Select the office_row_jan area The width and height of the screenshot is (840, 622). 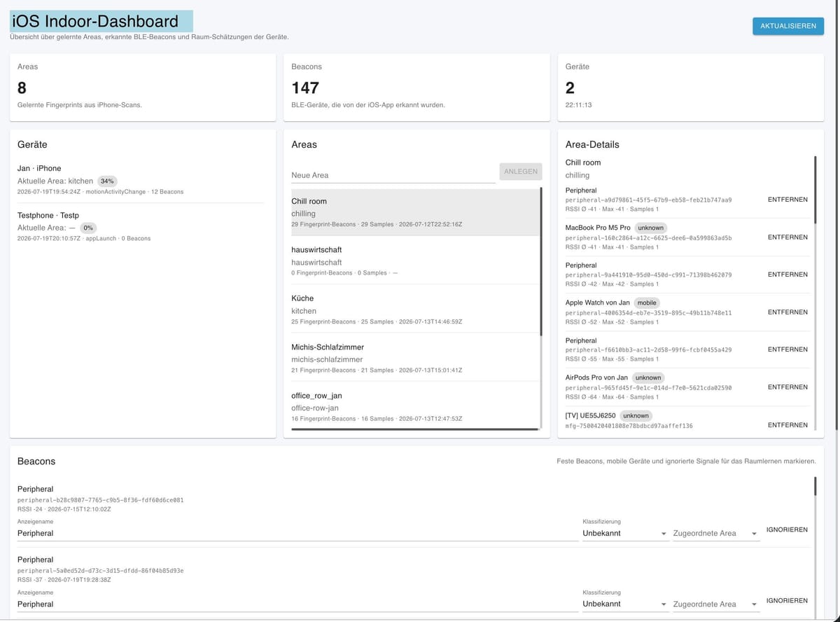coord(415,406)
